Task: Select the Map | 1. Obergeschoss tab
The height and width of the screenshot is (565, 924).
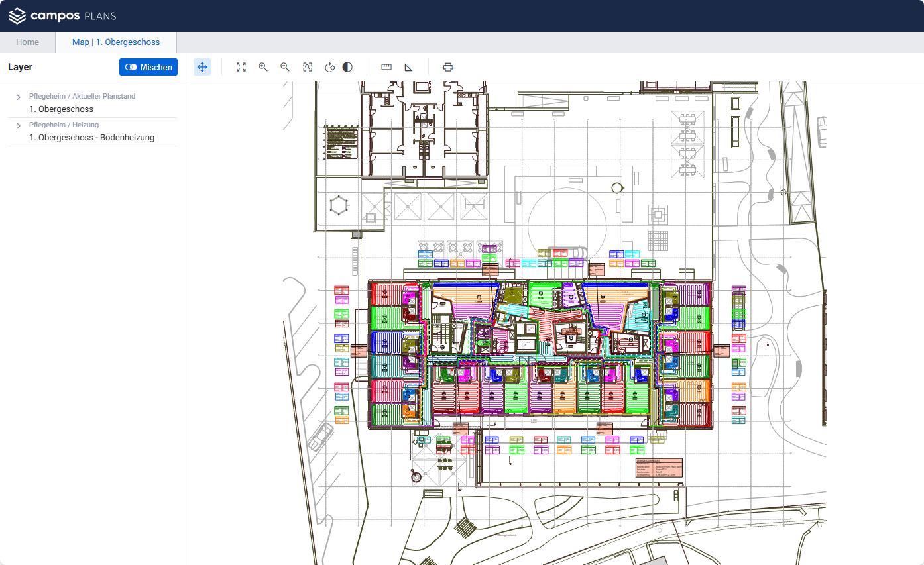Action: [x=116, y=42]
